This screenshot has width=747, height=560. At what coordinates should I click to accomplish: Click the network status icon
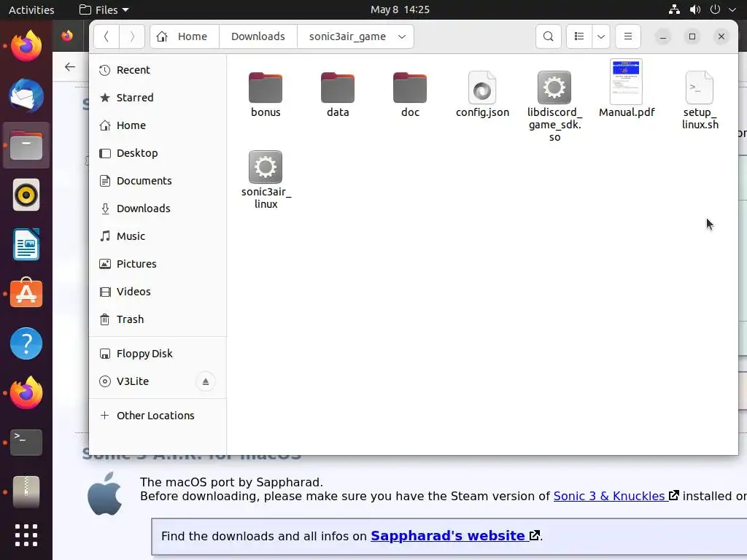click(x=674, y=9)
